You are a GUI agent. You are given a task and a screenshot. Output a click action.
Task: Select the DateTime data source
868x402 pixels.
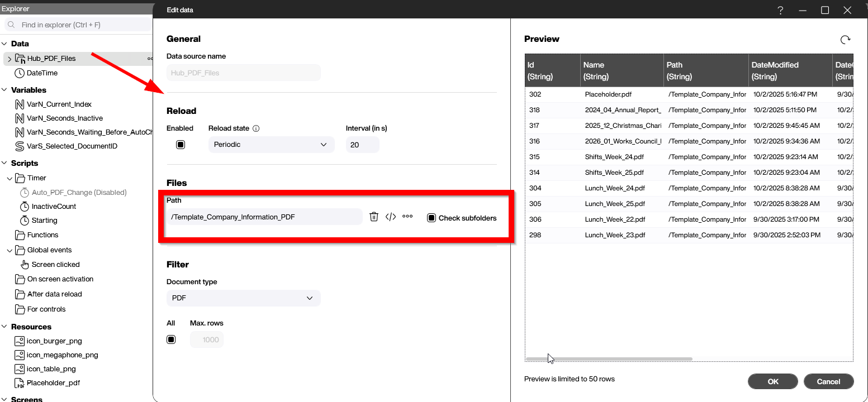(x=42, y=73)
